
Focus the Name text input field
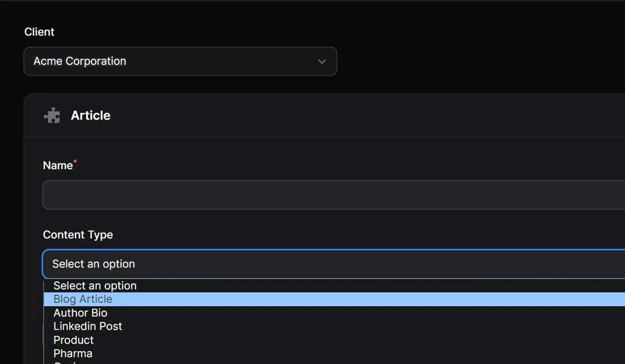pos(333,195)
